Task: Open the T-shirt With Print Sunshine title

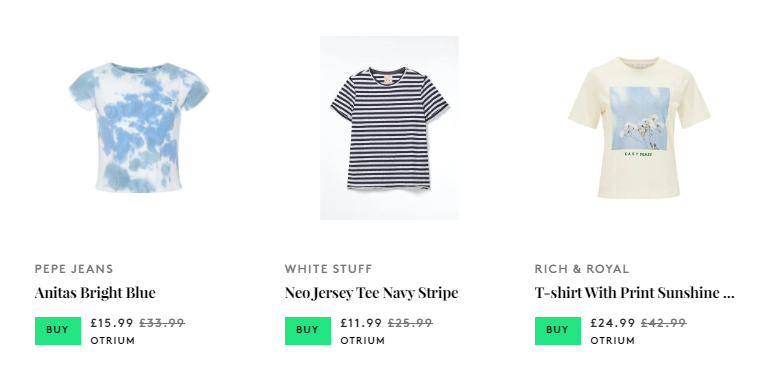Action: click(x=635, y=293)
